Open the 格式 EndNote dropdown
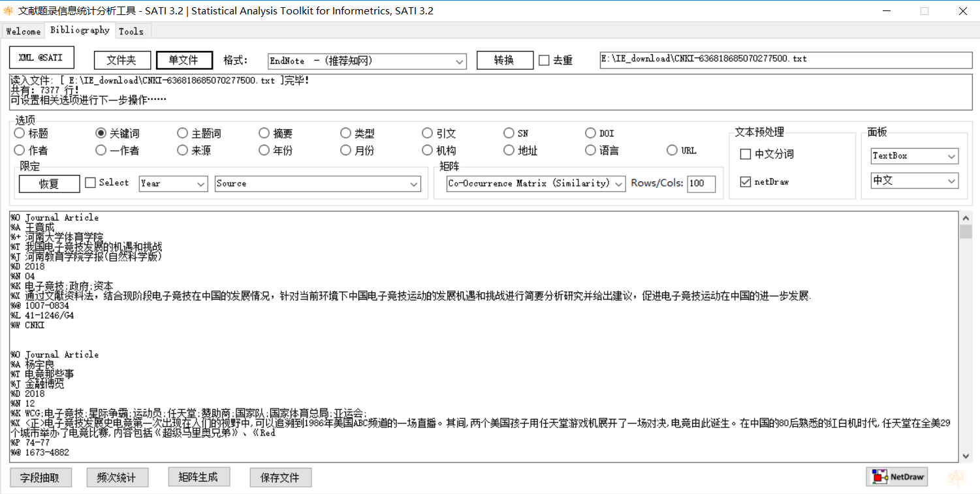This screenshot has width=980, height=494. [x=368, y=61]
